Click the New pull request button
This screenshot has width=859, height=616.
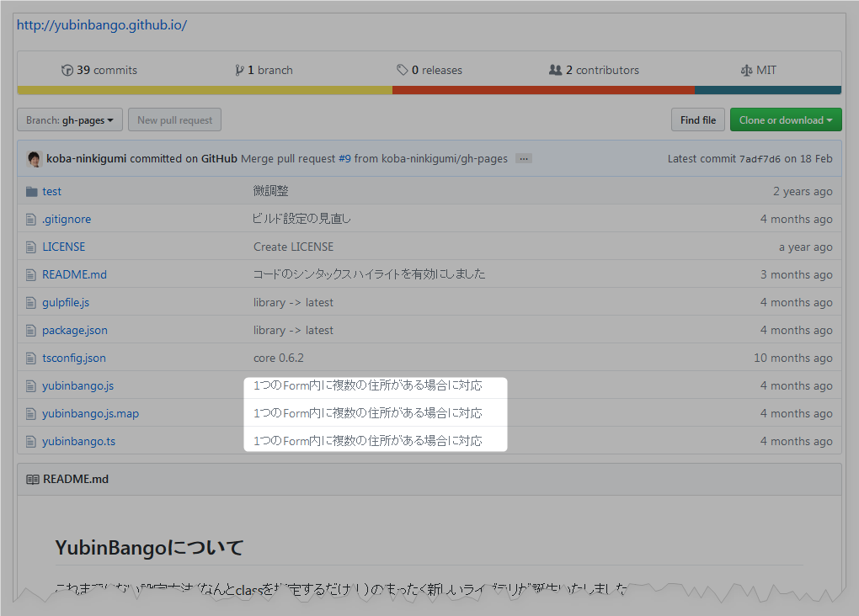[174, 119]
